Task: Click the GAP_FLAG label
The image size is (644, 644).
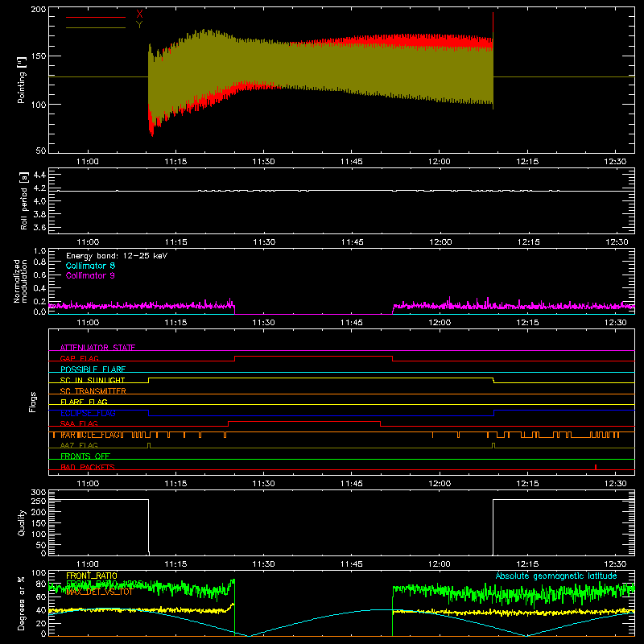Action: pos(79,358)
